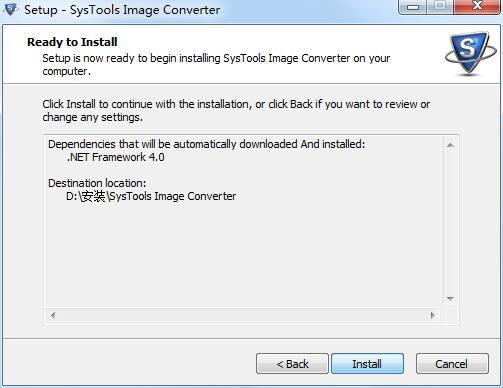This screenshot has height=388, width=503.
Task: Click the down arrow of vertical scrollbar
Action: [x=450, y=299]
